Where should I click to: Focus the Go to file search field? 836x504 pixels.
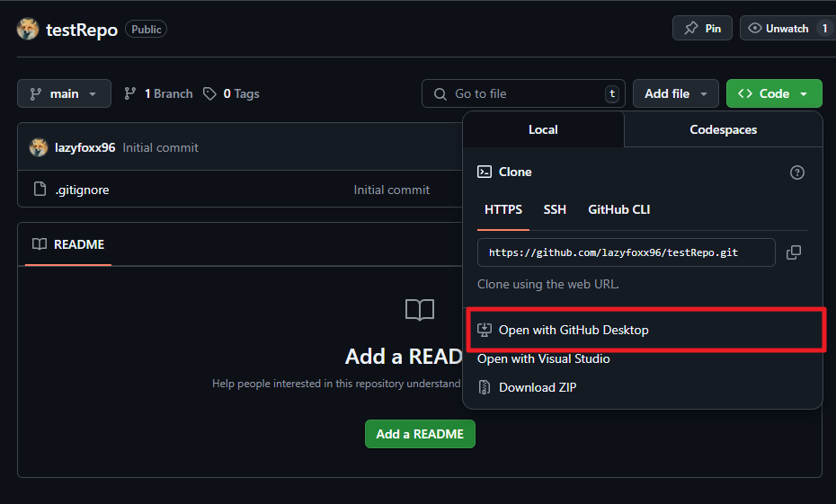point(523,93)
